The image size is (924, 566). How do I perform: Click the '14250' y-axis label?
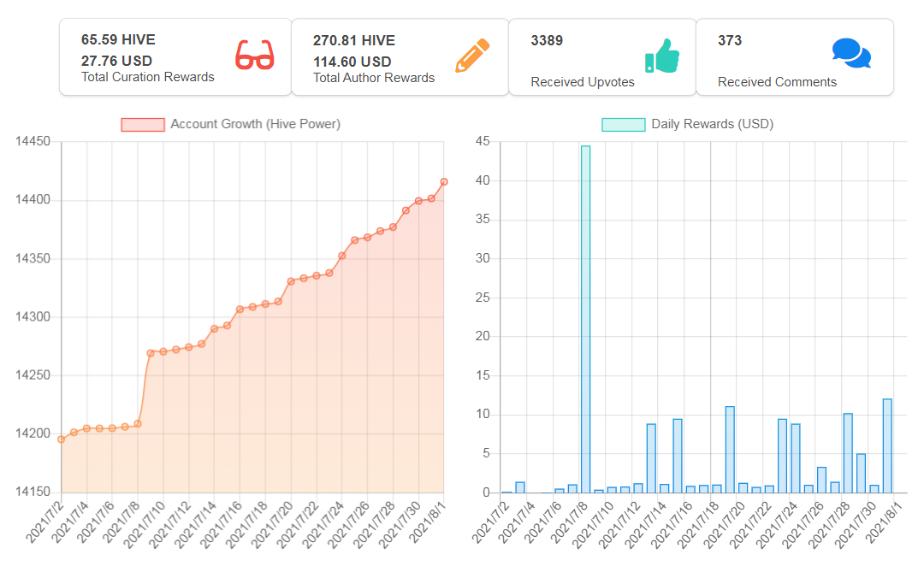pos(33,375)
